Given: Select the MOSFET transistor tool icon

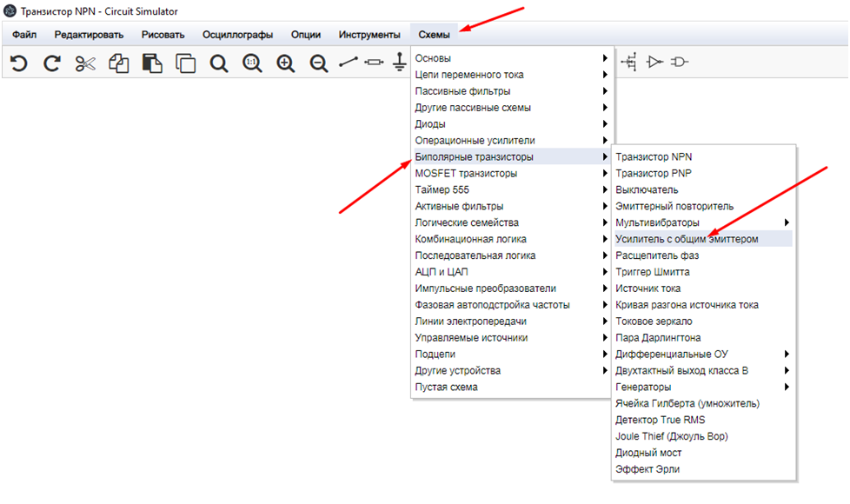Looking at the screenshot, I should [629, 62].
